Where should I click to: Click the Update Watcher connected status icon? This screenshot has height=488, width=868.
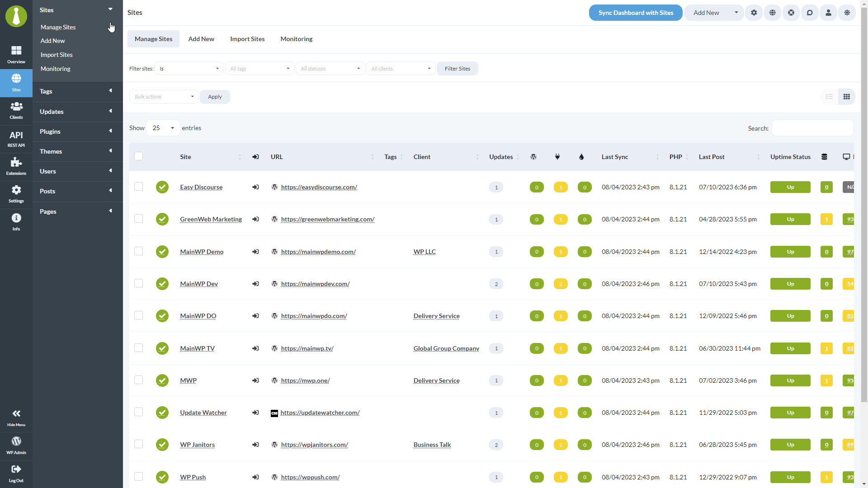tap(162, 413)
